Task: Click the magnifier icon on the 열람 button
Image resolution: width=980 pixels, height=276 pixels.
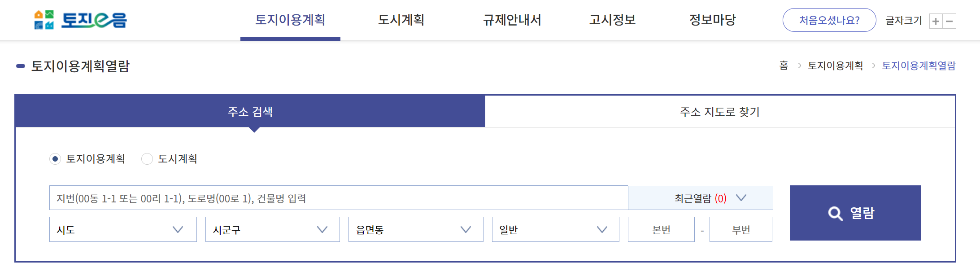Action: pos(835,214)
